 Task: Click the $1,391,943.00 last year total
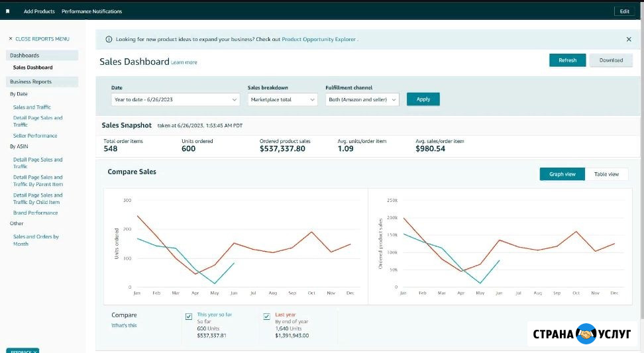292,336
